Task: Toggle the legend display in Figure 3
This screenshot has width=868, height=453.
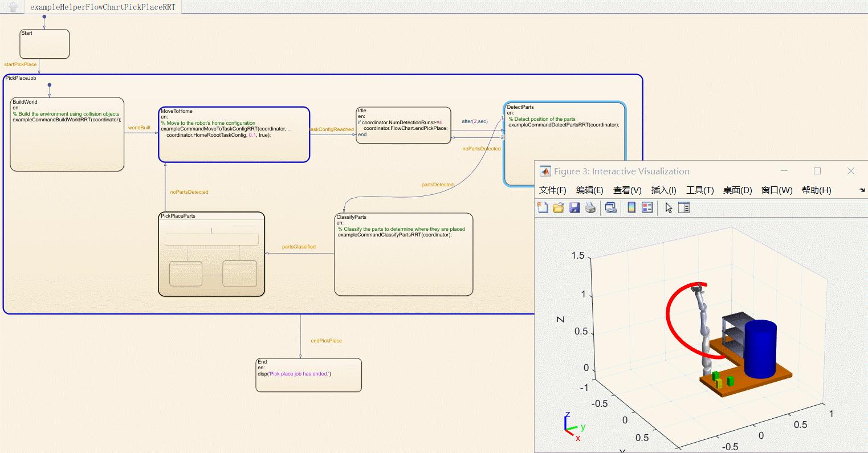Action: tap(646, 207)
